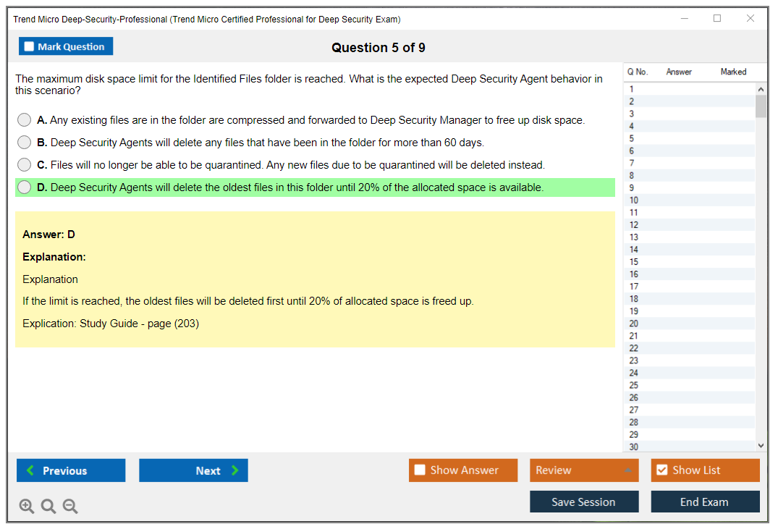Select option D radio button

tap(25, 187)
